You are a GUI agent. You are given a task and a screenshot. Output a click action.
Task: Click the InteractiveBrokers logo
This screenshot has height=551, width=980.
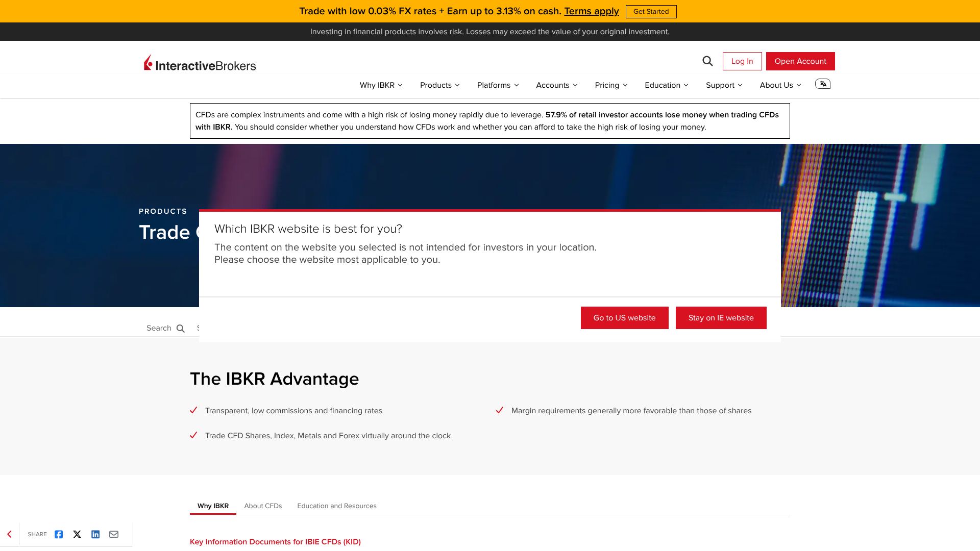[x=200, y=63]
